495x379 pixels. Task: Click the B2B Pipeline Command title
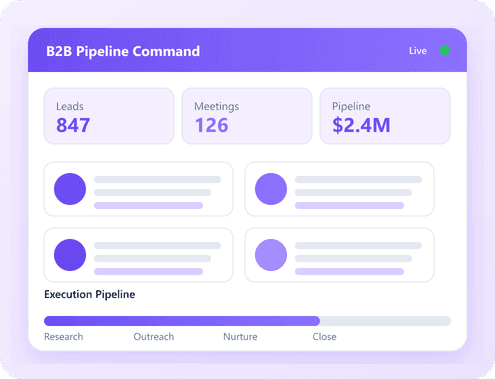pos(123,51)
